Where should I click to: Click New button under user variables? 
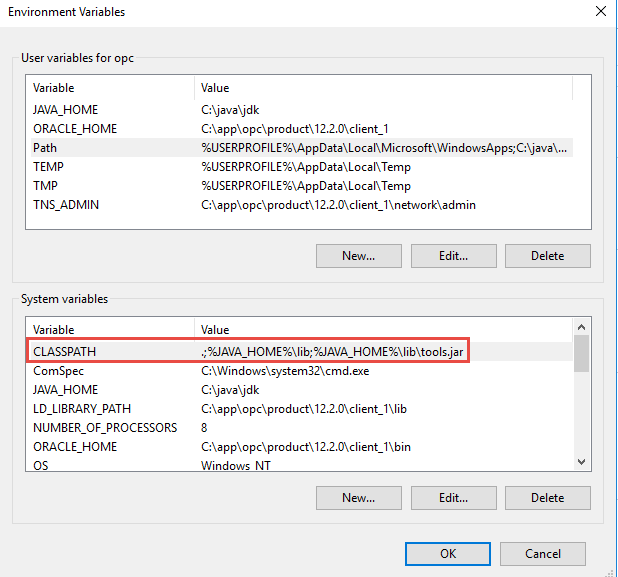pyautogui.click(x=358, y=256)
